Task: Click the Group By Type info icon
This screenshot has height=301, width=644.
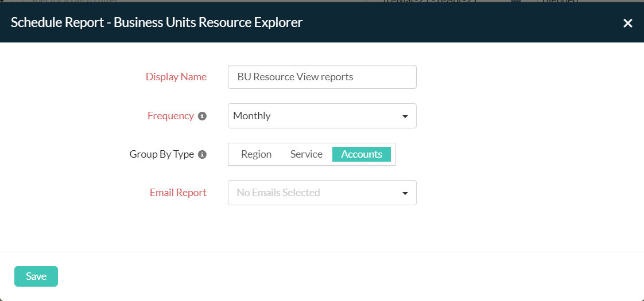Action: 202,155
